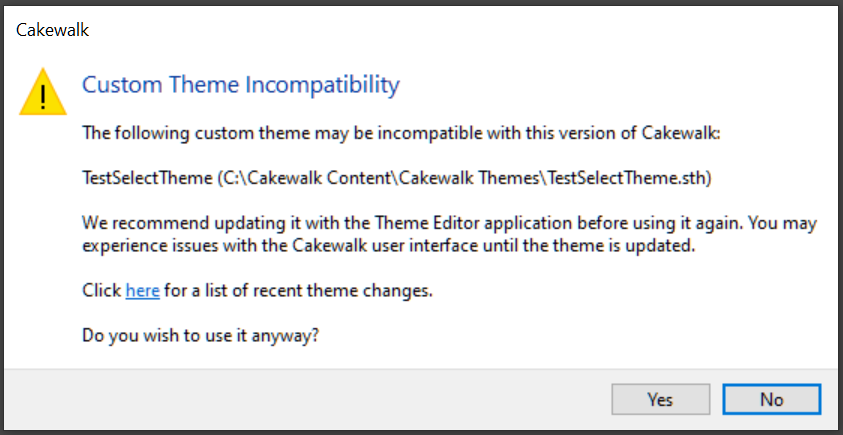843x435 pixels.
Task: Click the "Do you wish to use it anyway?" question
Action: [x=200, y=336]
